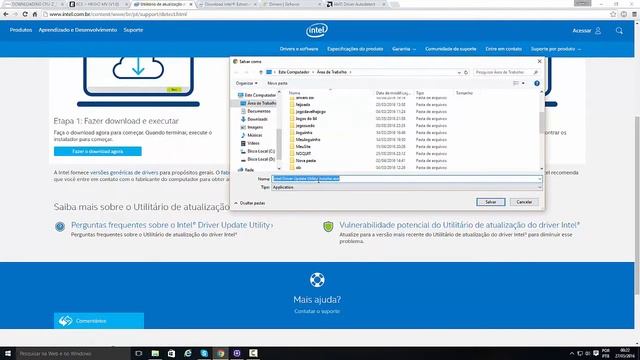Click the Comentários feedback icon
The height and width of the screenshot is (360, 640).
[x=65, y=321]
